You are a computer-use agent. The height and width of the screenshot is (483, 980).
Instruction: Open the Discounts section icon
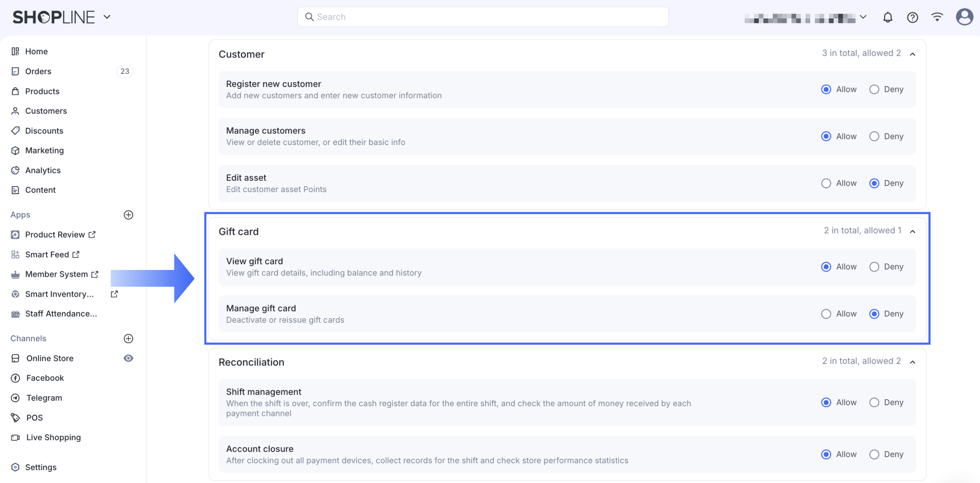click(x=15, y=130)
